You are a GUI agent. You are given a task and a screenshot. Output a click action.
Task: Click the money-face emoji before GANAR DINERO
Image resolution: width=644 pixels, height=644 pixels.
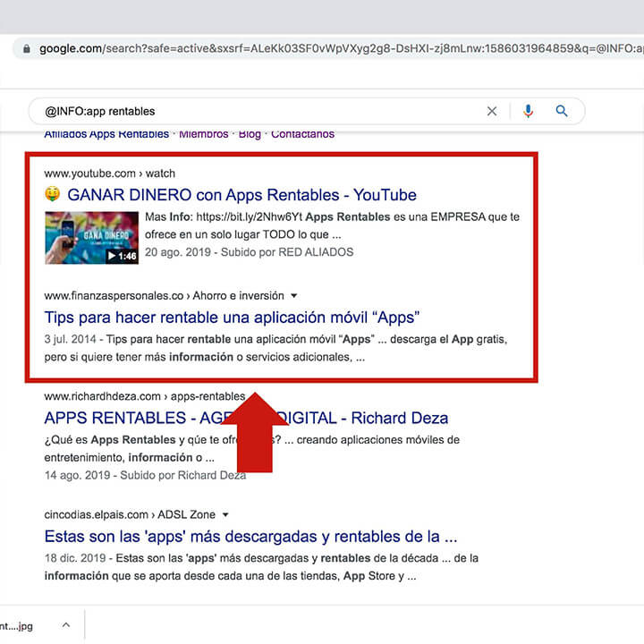tap(52, 195)
